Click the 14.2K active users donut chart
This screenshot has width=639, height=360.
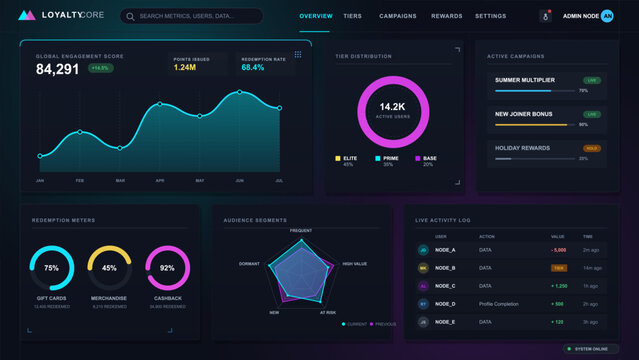pos(393,112)
